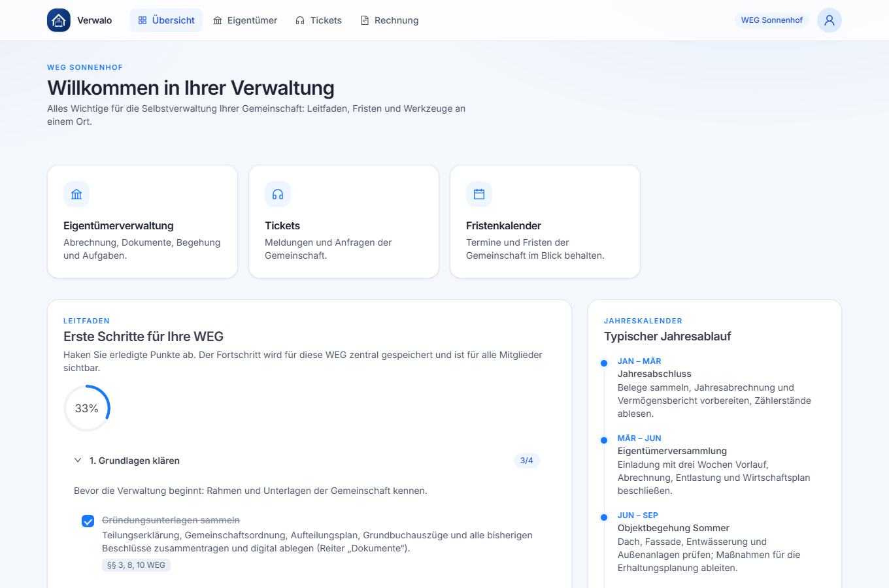Viewport: 889px width, 588px height.
Task: Open the Fristenkalender card
Action: (545, 221)
